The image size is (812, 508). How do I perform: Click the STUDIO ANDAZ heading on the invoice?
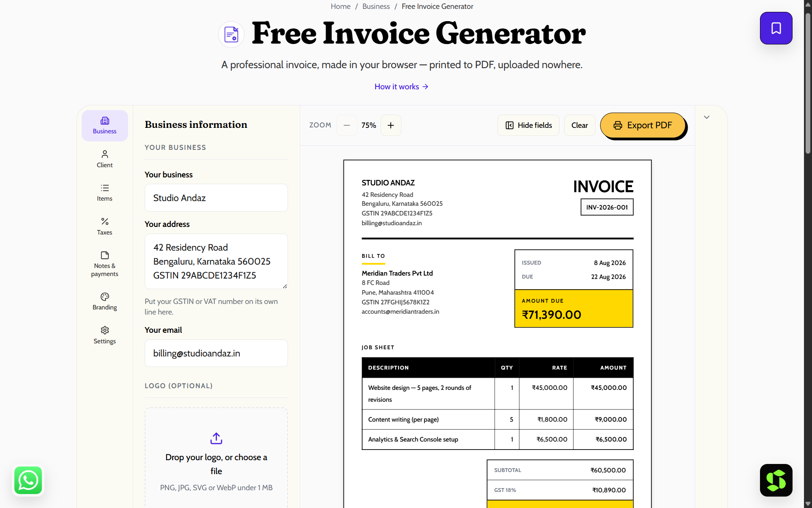click(388, 183)
